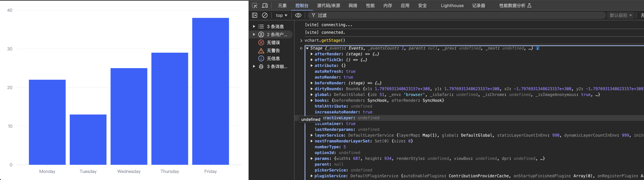Click the warning triangle icon
Image resolution: width=644 pixels, height=180 pixels.
click(x=261, y=51)
